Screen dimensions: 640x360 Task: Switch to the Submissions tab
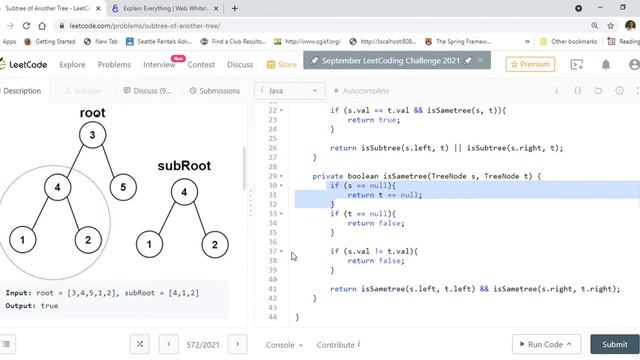point(215,91)
